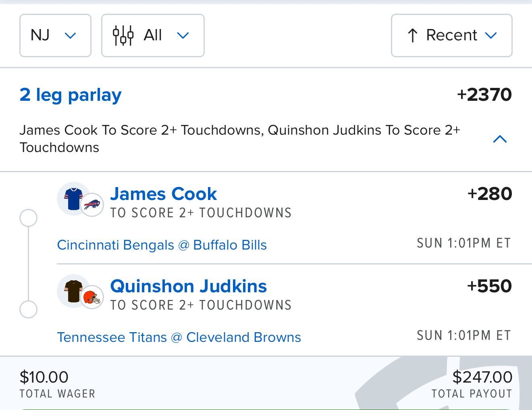532x410 pixels.
Task: Click the $10.00 total wager amount
Action: click(44, 377)
